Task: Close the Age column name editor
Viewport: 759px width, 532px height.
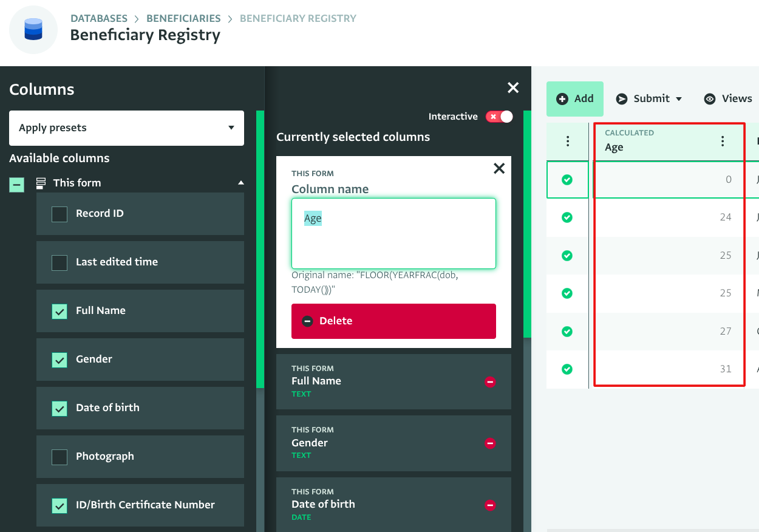Action: 499,169
